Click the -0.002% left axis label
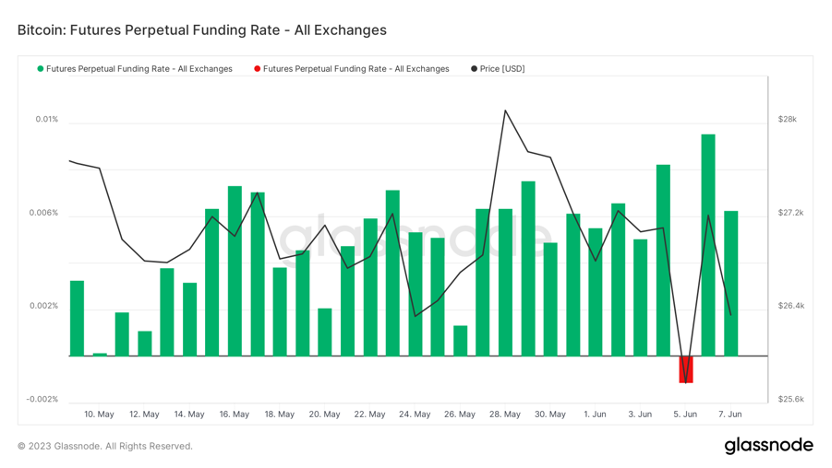 (42, 399)
